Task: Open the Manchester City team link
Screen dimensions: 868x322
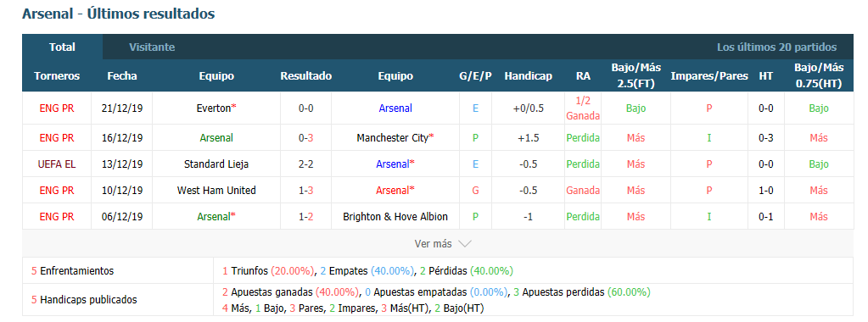Action: 393,138
